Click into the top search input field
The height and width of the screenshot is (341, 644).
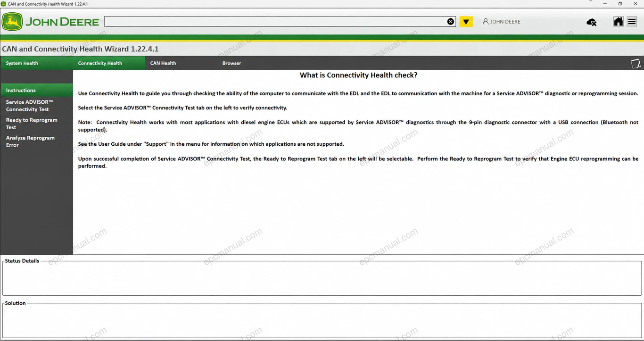275,22
